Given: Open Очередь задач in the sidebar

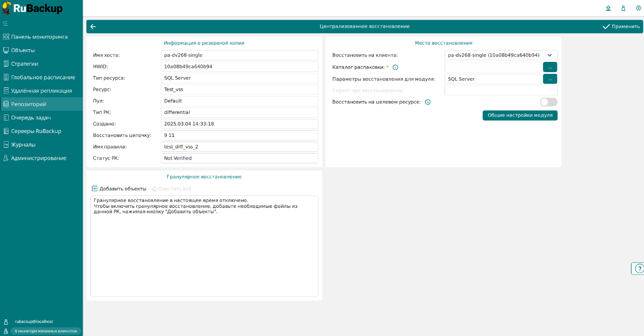Looking at the screenshot, I should pyautogui.click(x=31, y=117).
